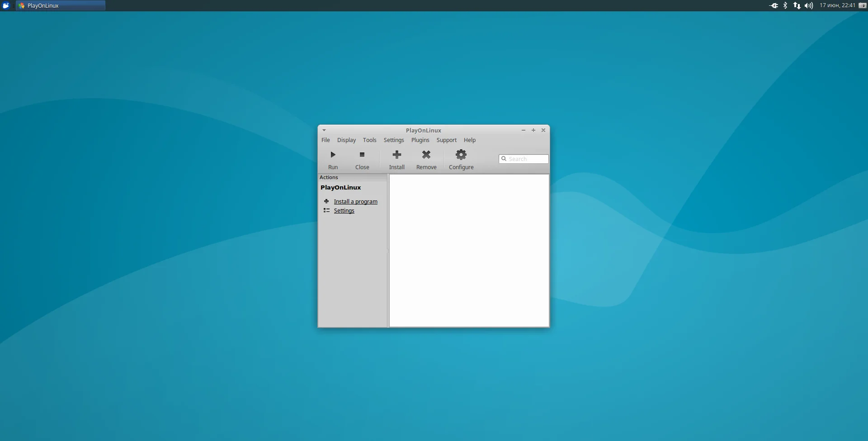Open the Settings menu in the menu bar
Viewport: 868px width, 441px height.
394,140
